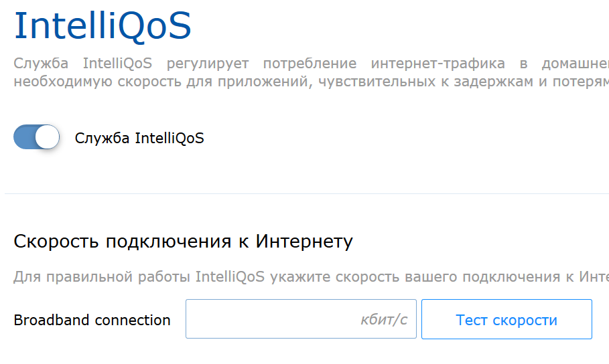This screenshot has height=364, width=609.
Task: Click the "Broadband connection" field label
Action: pos(92,320)
